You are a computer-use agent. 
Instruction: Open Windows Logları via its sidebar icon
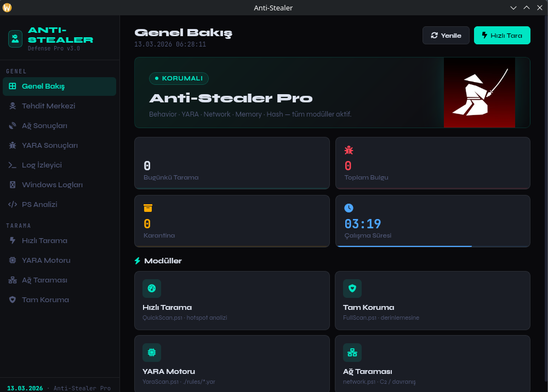coord(12,185)
